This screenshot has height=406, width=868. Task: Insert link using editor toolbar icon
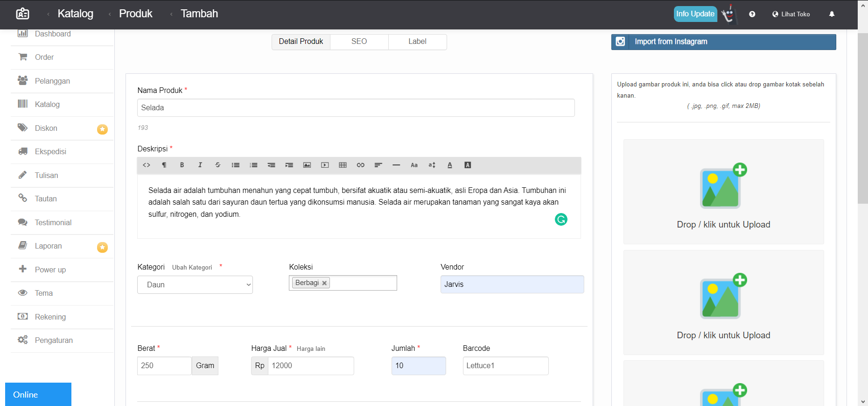(361, 165)
